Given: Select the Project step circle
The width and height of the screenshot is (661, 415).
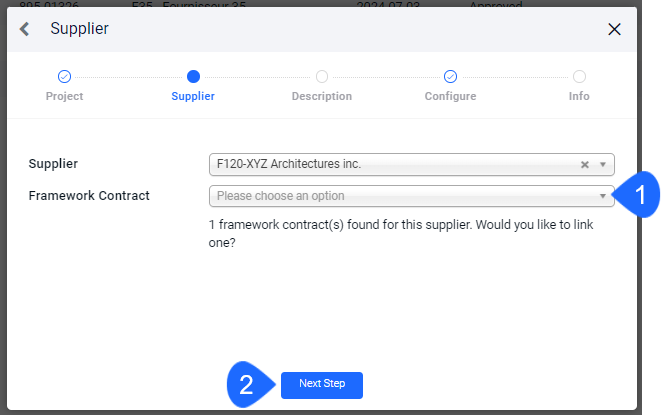Looking at the screenshot, I should pos(64,77).
